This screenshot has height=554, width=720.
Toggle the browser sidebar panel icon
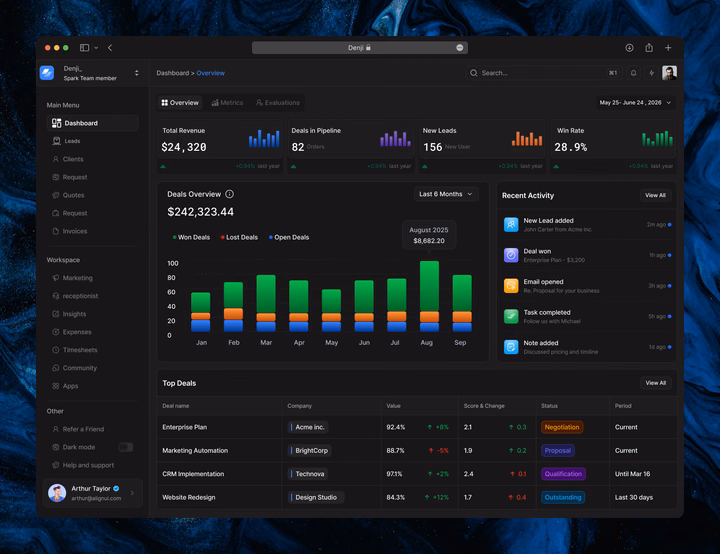(x=84, y=48)
